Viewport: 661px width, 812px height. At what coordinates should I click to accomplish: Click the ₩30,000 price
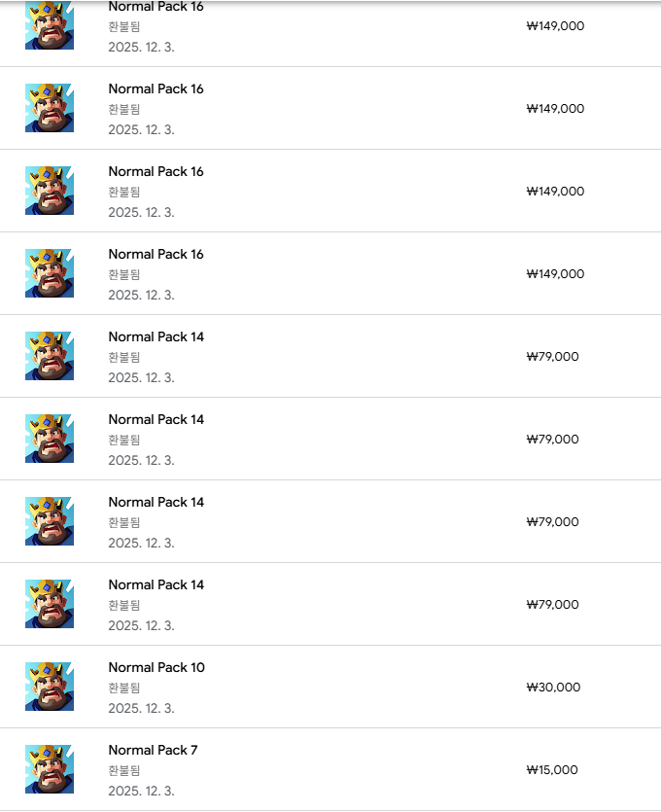point(553,688)
